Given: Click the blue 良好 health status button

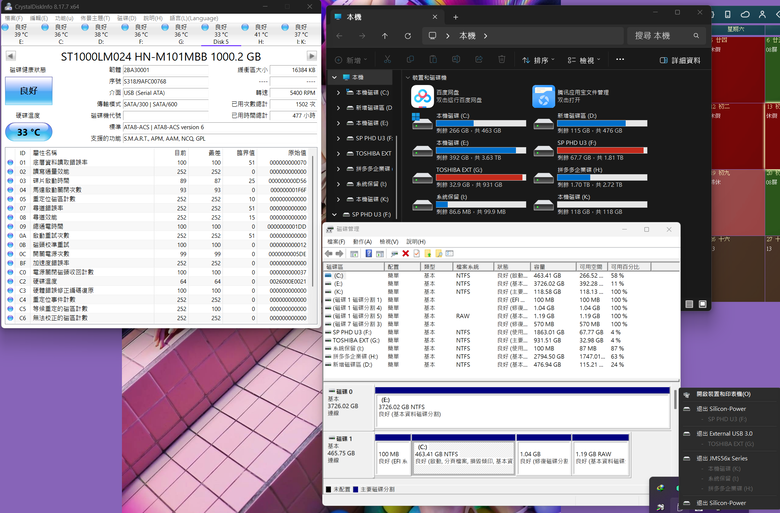Looking at the screenshot, I should coord(28,91).
